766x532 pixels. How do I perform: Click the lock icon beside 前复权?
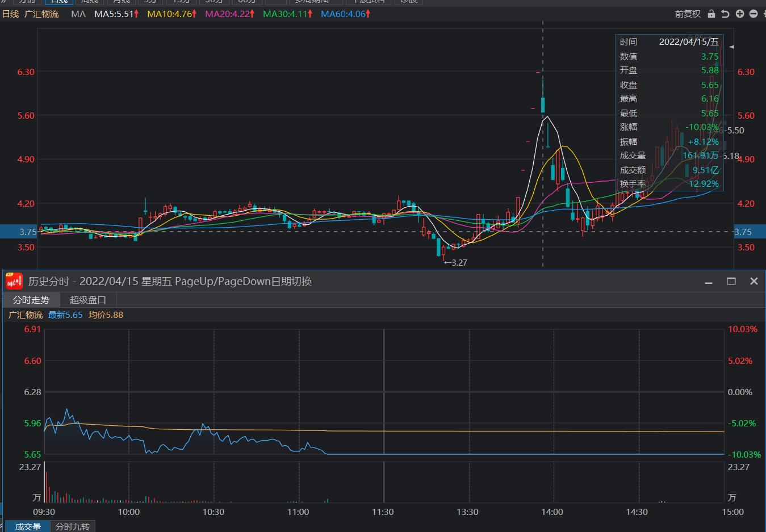[x=711, y=14]
